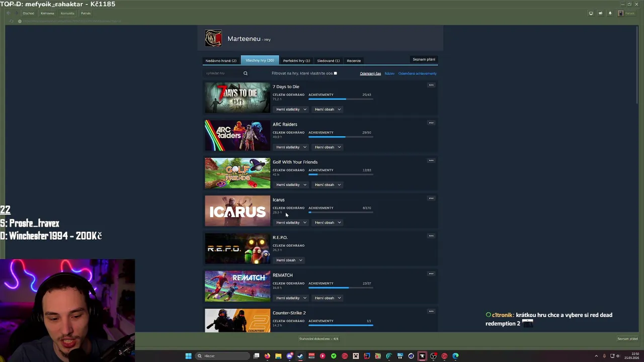Open options menu for Counter-Strike 2
Image resolution: width=644 pixels, height=362 pixels.
click(x=431, y=311)
